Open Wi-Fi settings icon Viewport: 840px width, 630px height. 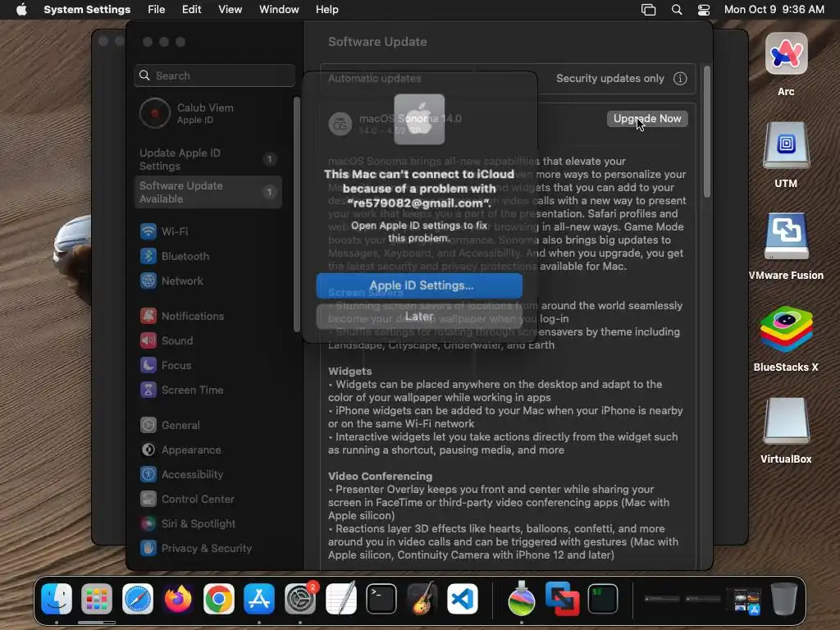[148, 231]
